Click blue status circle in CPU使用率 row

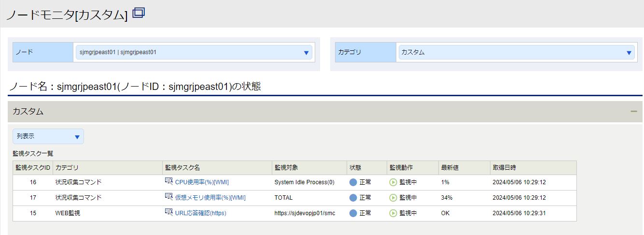353,182
